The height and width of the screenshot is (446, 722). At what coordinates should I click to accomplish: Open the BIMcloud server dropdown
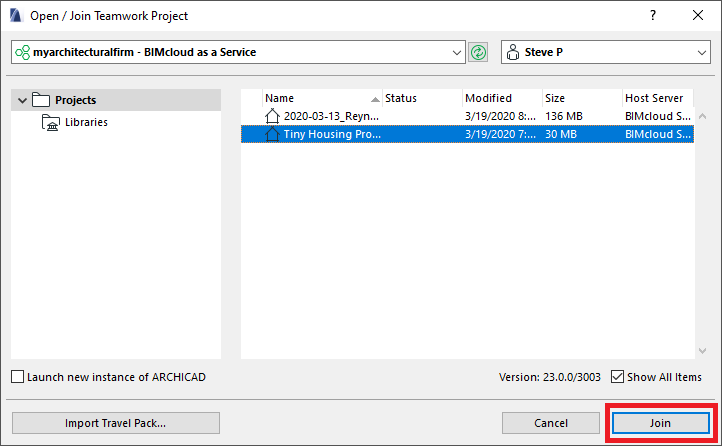tap(457, 52)
